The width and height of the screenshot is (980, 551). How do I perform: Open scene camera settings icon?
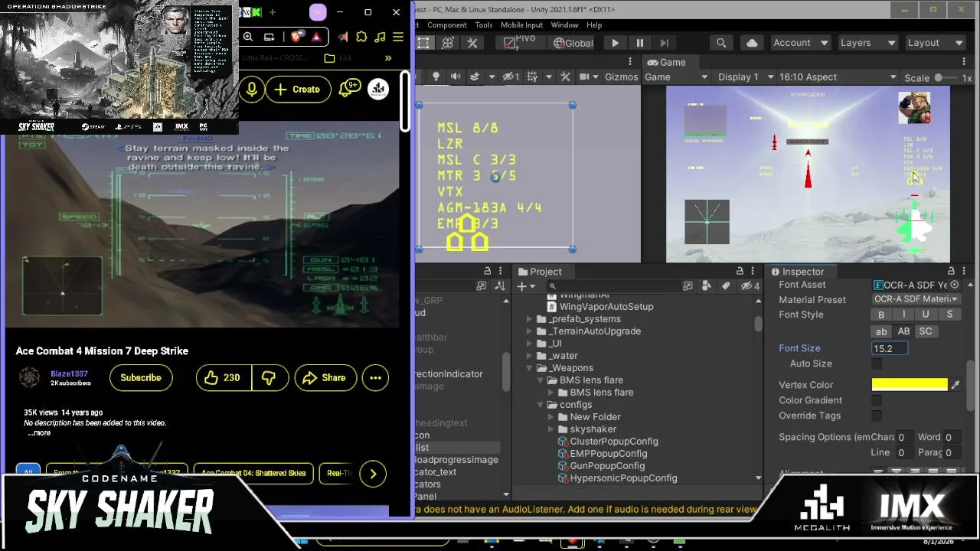[585, 77]
